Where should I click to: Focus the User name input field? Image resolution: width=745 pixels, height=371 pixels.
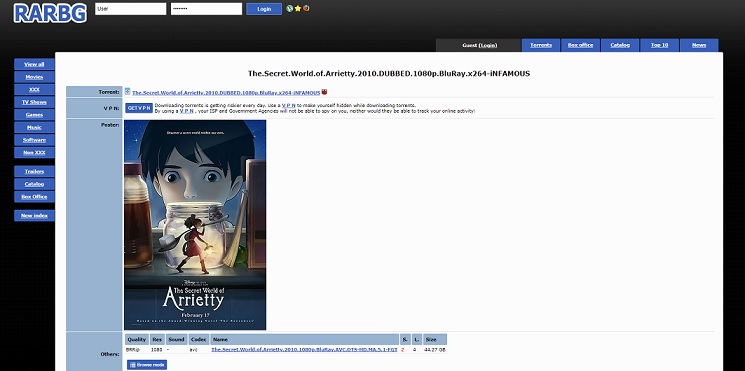[x=131, y=9]
